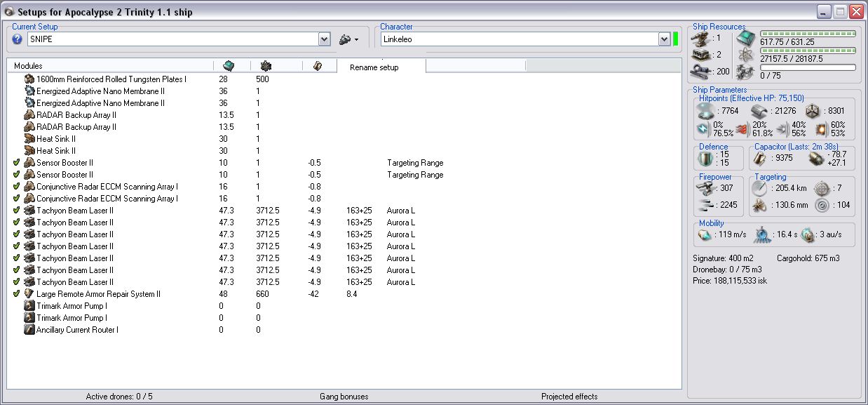Click the align time icon showing 16.4 s
This screenshot has height=405, width=868.
(761, 234)
